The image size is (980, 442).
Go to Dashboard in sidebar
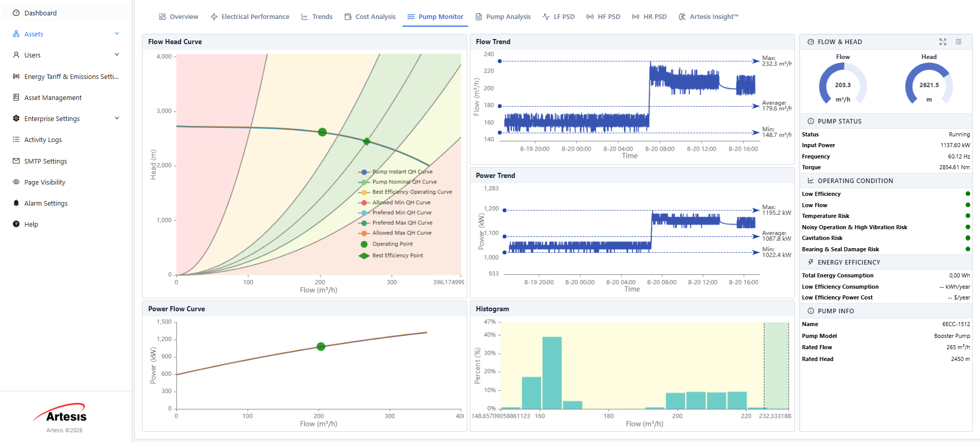tap(65, 13)
